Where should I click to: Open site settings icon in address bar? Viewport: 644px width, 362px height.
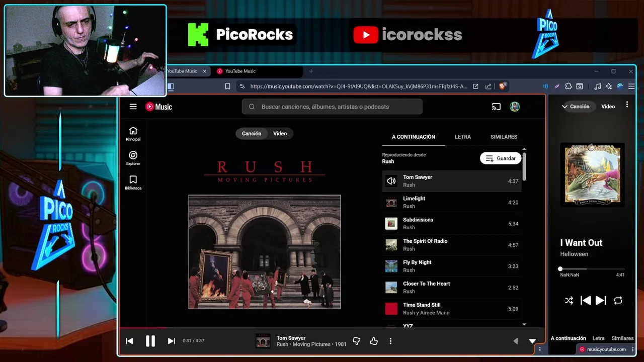coord(242,86)
